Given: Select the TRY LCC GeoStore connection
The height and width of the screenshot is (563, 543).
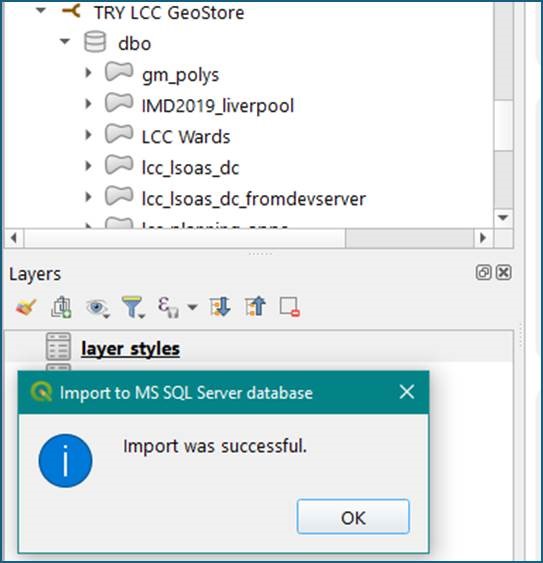Looking at the screenshot, I should pos(169,13).
